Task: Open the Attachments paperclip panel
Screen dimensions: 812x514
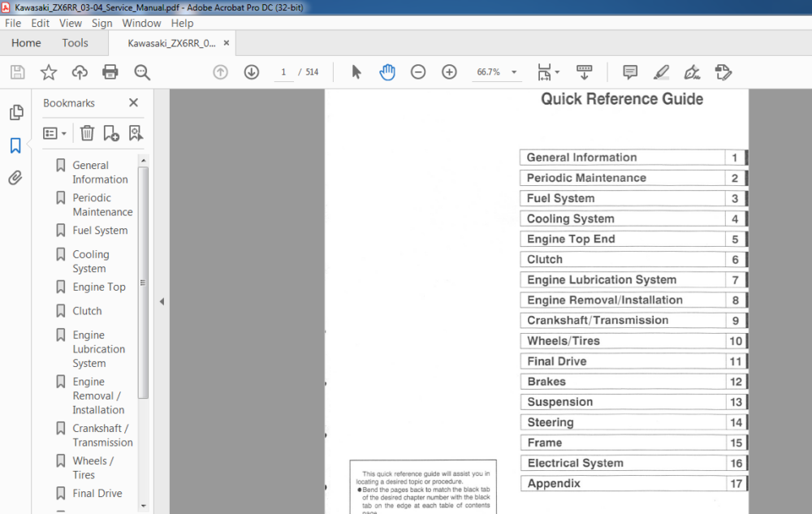Action: pyautogui.click(x=15, y=178)
